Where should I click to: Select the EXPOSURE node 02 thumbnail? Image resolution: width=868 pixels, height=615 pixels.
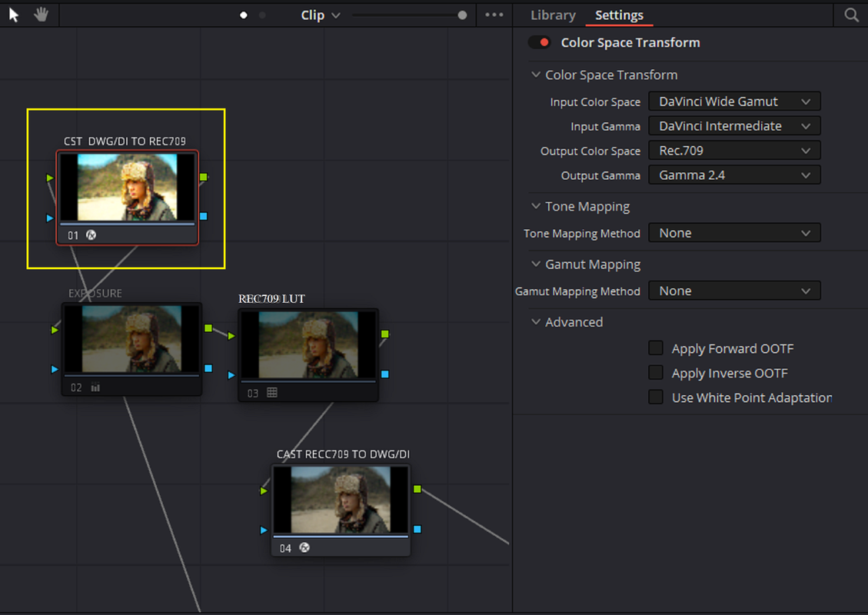pyautogui.click(x=131, y=339)
